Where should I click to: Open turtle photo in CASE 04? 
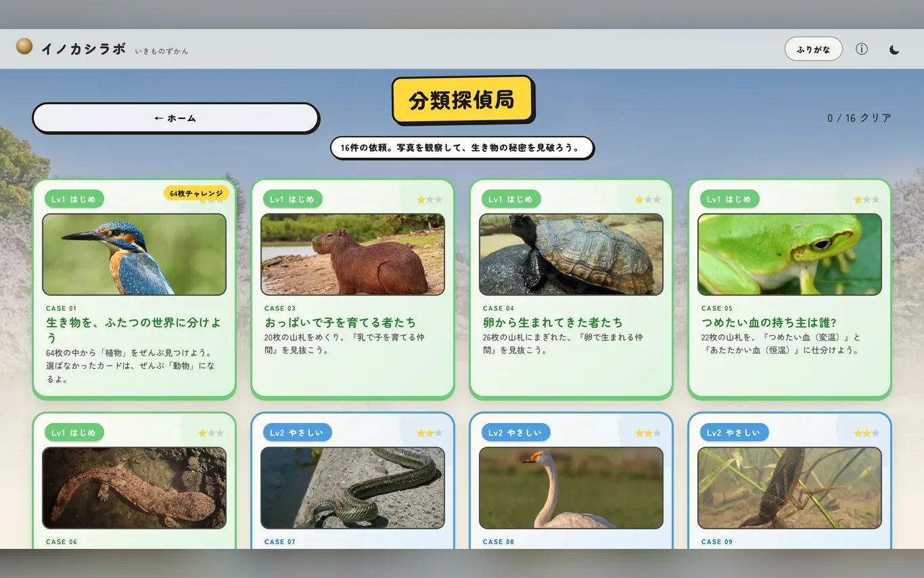[x=571, y=254]
